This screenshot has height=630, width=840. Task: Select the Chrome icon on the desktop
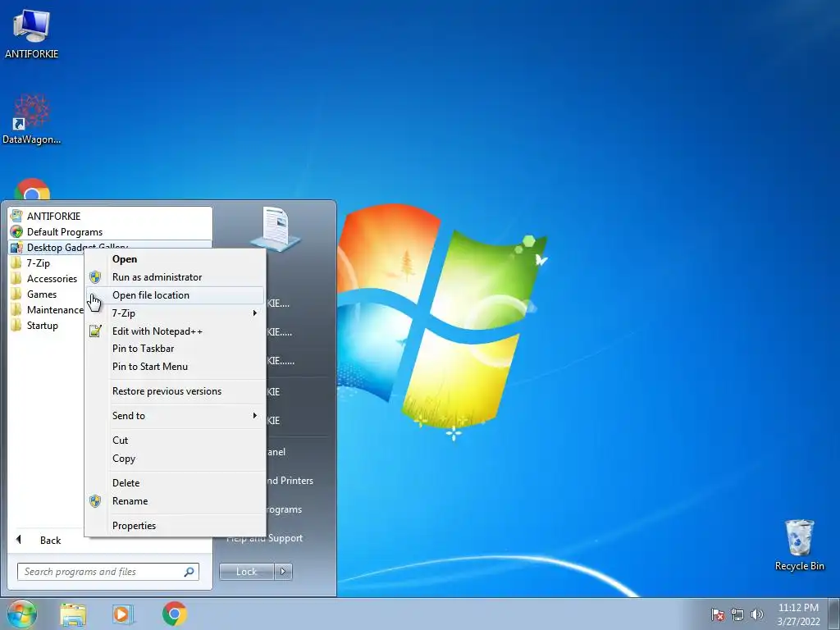pos(32,189)
